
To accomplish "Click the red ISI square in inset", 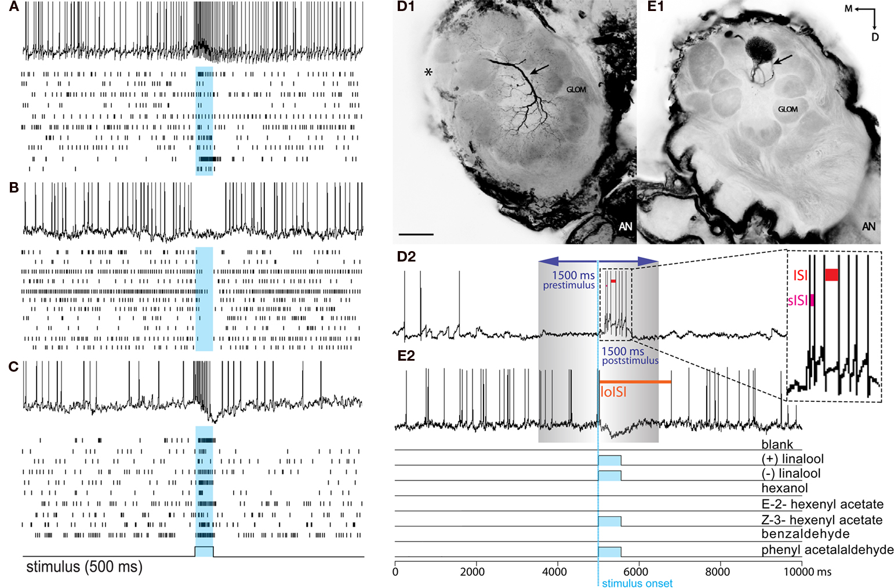I will click(x=832, y=275).
